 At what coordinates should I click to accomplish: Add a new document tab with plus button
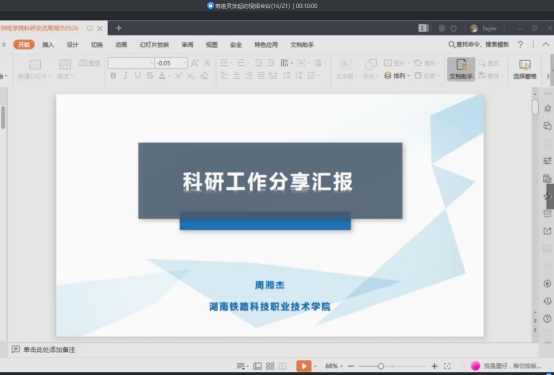[x=119, y=28]
